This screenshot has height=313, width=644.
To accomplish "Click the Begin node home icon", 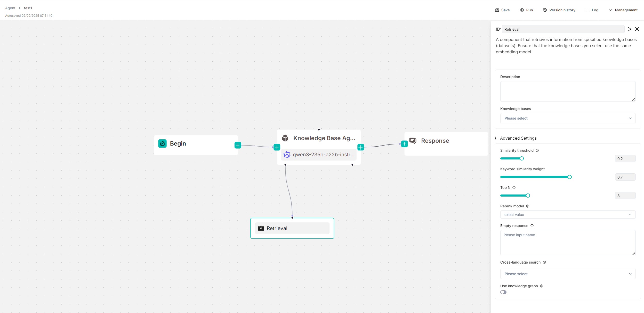I will point(162,143).
